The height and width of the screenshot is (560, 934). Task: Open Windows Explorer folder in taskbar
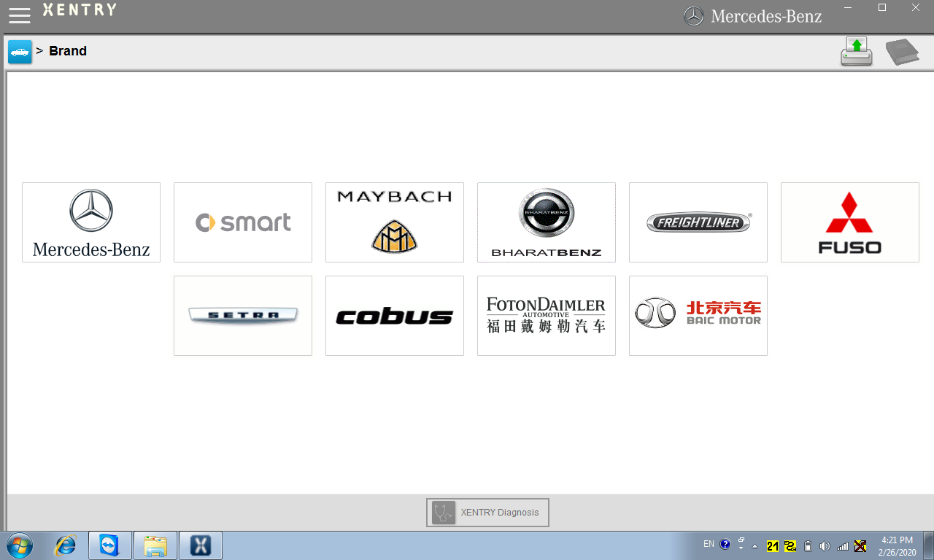(155, 545)
